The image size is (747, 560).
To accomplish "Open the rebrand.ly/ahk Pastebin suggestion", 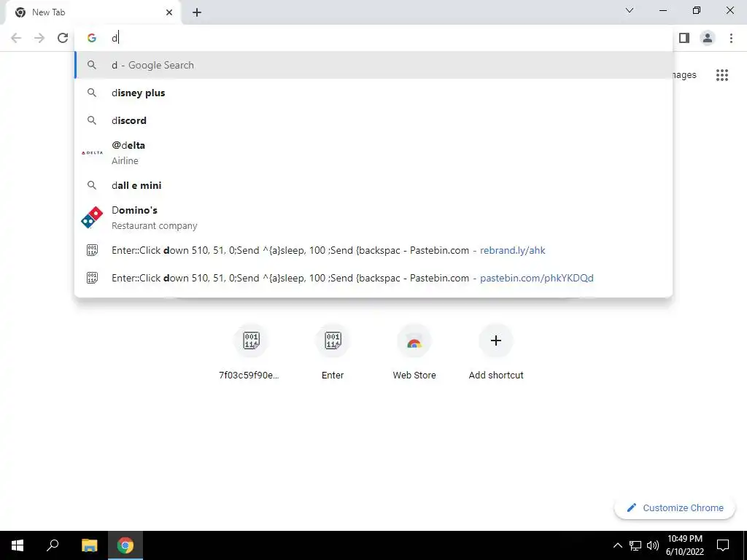I will coord(373,250).
